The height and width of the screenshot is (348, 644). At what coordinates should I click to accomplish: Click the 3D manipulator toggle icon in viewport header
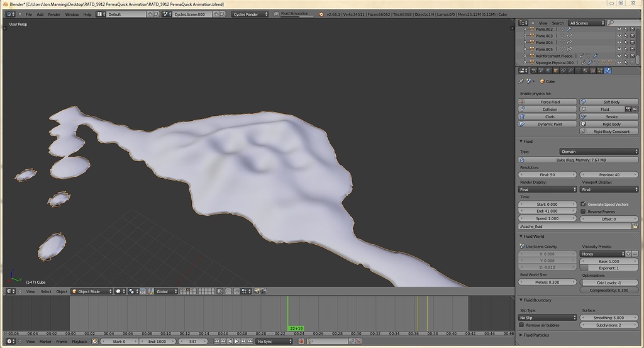click(151, 291)
